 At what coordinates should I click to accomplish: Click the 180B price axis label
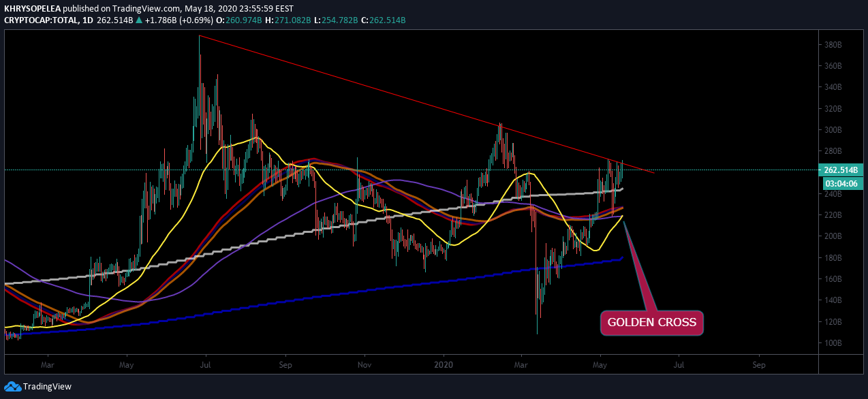click(833, 258)
